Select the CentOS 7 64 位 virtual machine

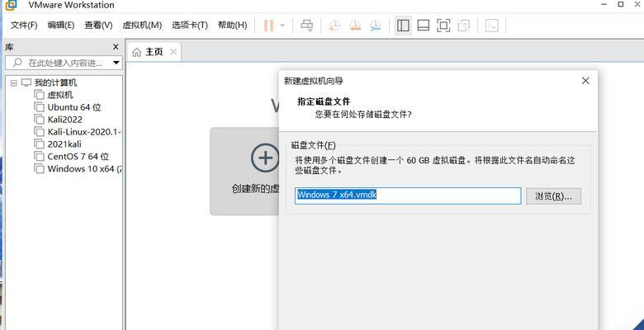(x=78, y=157)
